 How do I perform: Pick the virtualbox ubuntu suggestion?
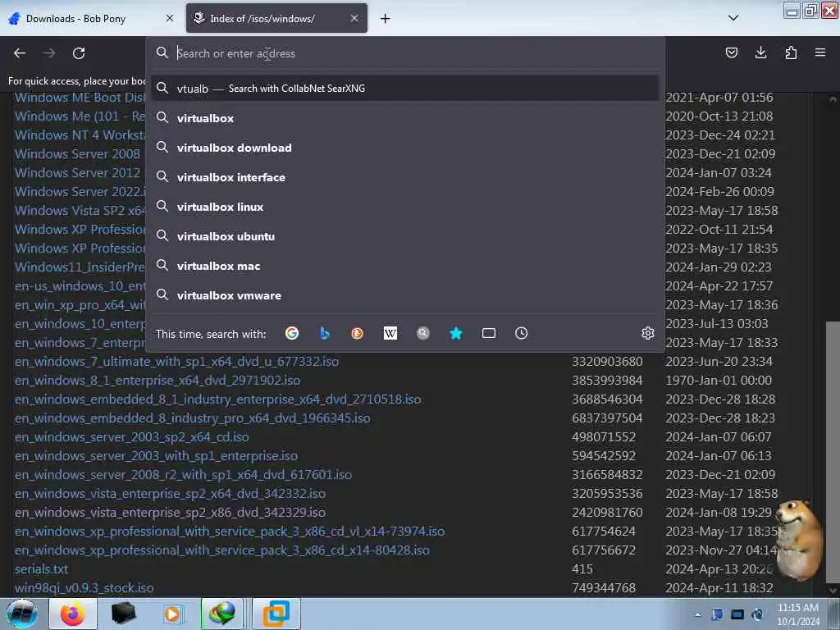(x=405, y=236)
